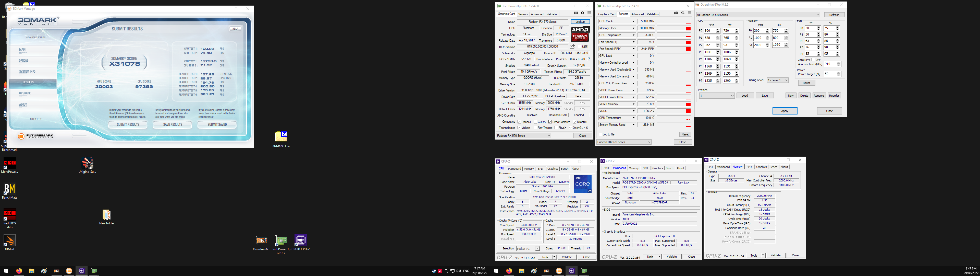Toggle CUDA checkbox in GPU-Z
980x276 pixels.
(535, 122)
